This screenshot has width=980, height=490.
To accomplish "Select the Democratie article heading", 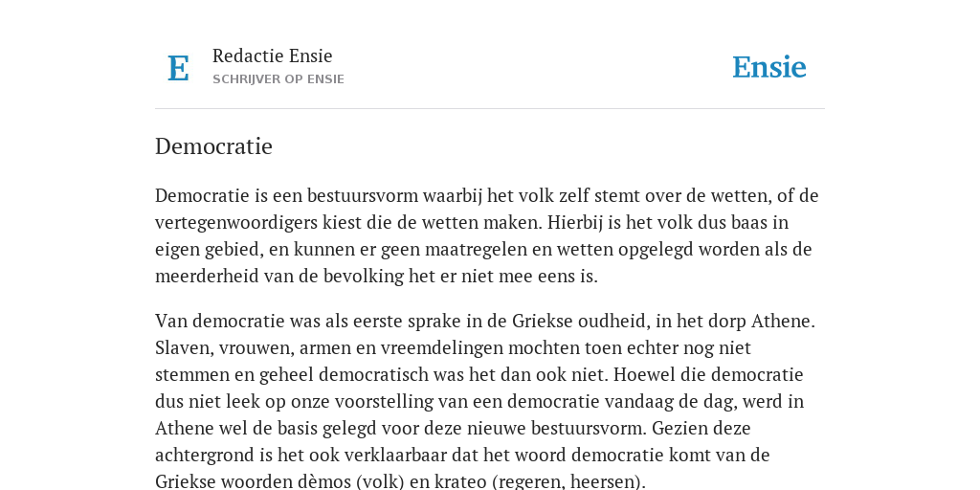I will (213, 146).
